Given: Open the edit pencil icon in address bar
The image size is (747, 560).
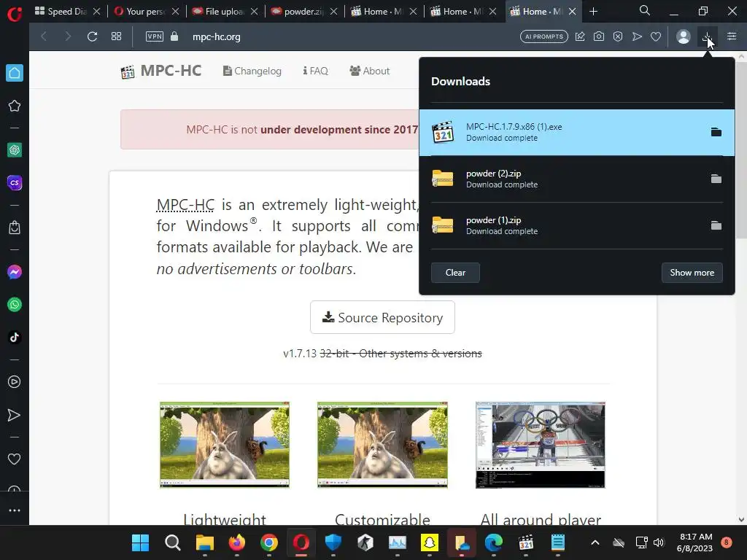Looking at the screenshot, I should click(x=580, y=36).
